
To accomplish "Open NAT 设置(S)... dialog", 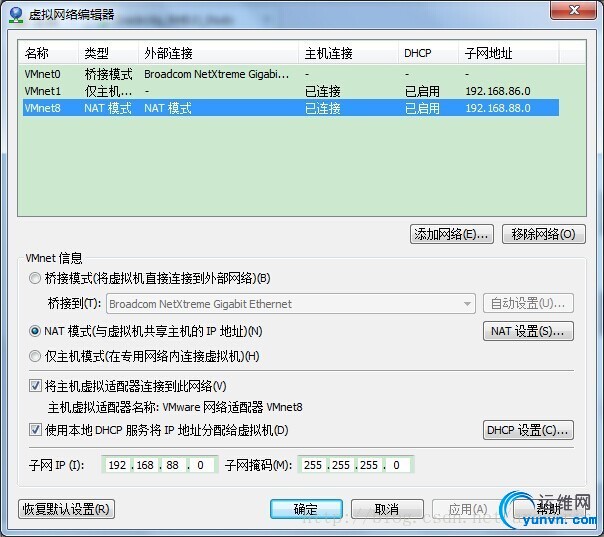I will point(528,331).
